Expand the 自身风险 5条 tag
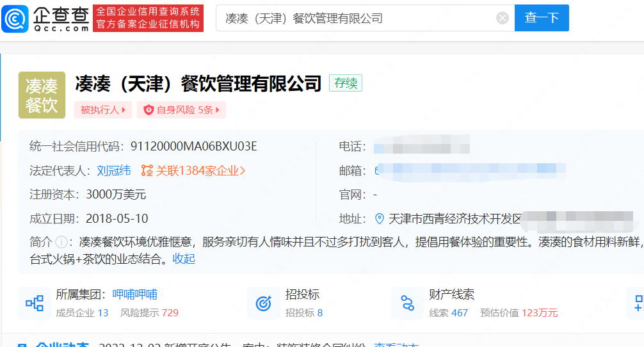Screen dimensions: 644x347 pos(182,109)
